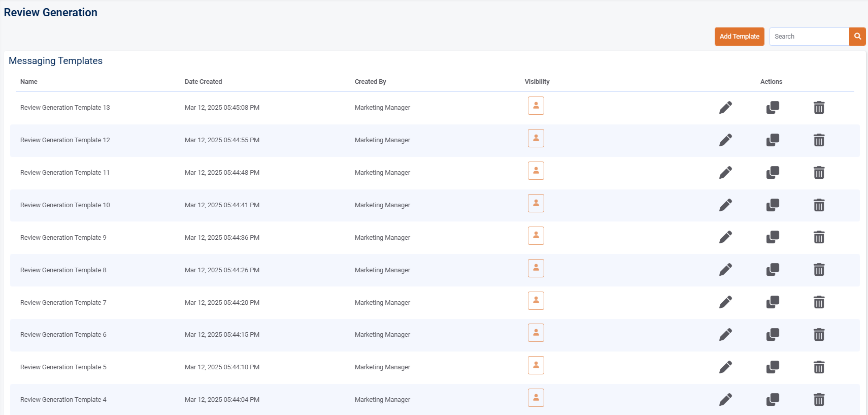Screen dimensions: 868x415
Task: Toggle visibility for Review Generation Template 10
Action: tap(536, 203)
